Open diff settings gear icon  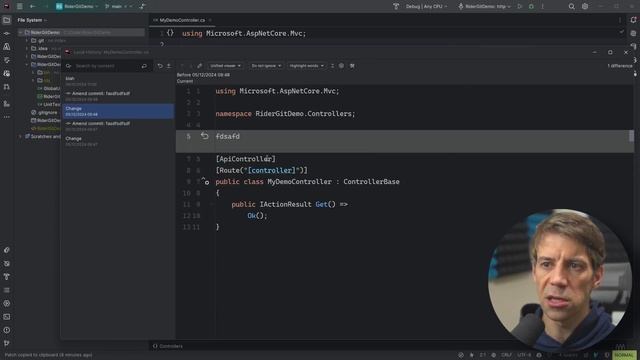point(342,66)
